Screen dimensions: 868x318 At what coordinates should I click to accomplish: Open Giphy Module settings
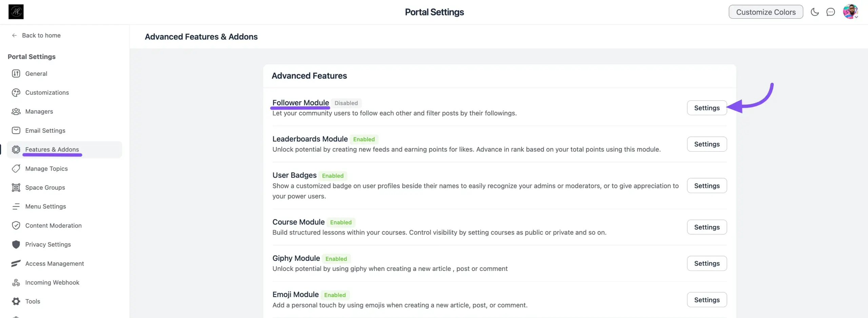pyautogui.click(x=707, y=263)
